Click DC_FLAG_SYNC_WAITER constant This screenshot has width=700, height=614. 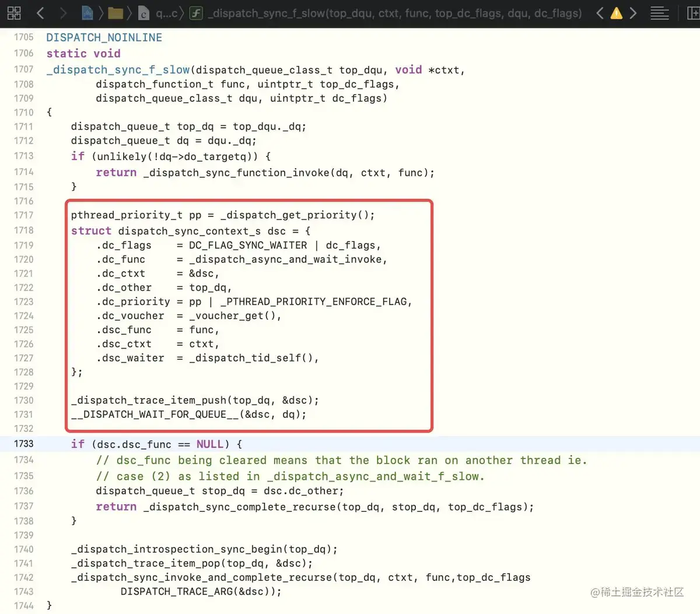click(248, 245)
